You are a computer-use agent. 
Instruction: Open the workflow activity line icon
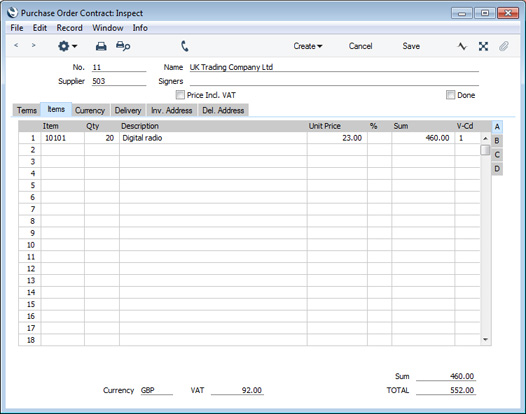[462, 46]
